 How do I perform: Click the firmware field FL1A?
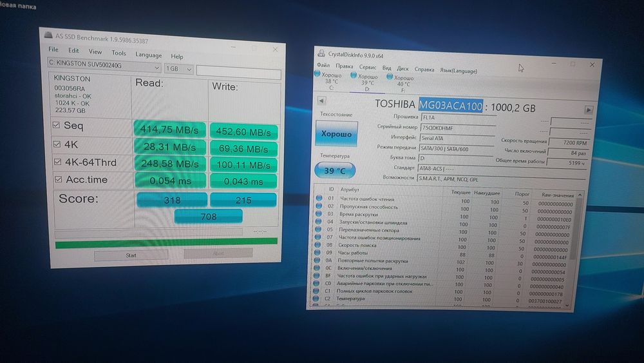click(459, 117)
